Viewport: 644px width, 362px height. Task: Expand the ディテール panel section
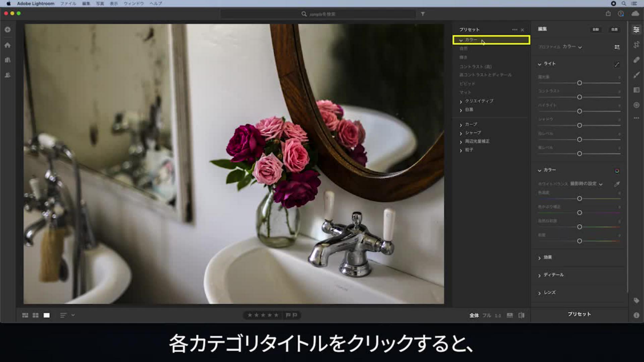(x=553, y=275)
